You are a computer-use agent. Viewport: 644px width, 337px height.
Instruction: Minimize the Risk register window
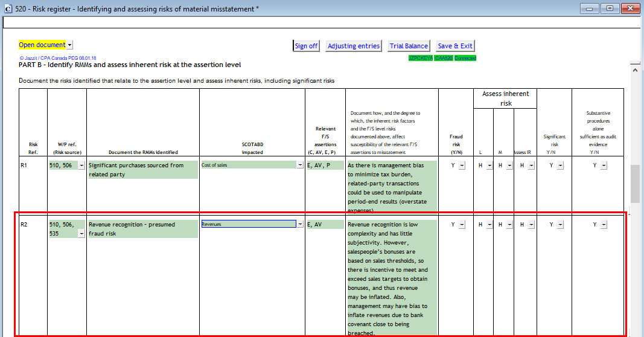[x=590, y=8]
